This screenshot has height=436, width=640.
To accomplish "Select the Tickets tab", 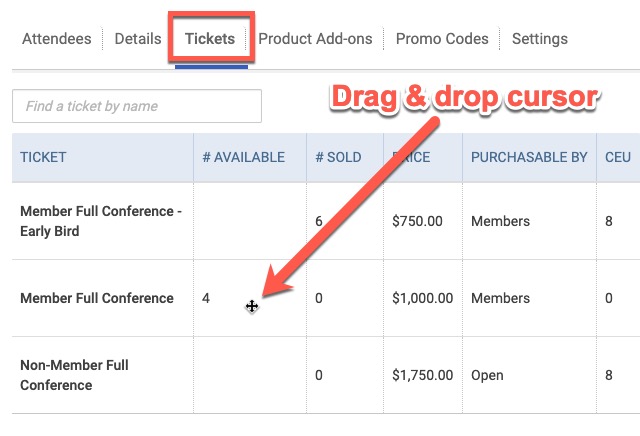I will coord(210,39).
